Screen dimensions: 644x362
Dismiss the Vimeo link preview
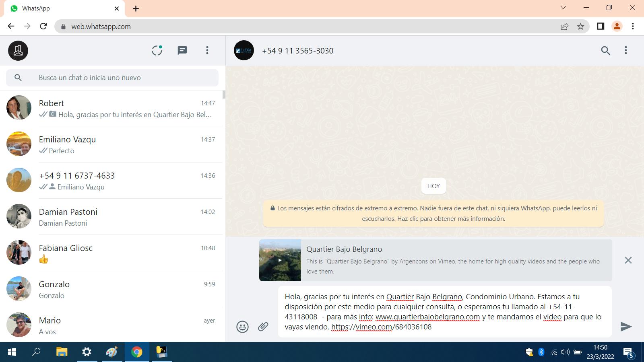tap(628, 260)
